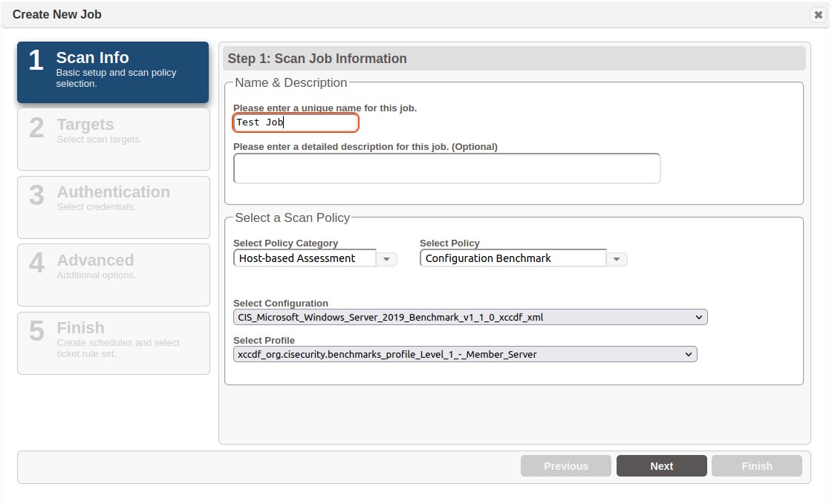This screenshot has height=504, width=832.
Task: Go to step 4 Advanced in sidebar
Action: tap(113, 275)
